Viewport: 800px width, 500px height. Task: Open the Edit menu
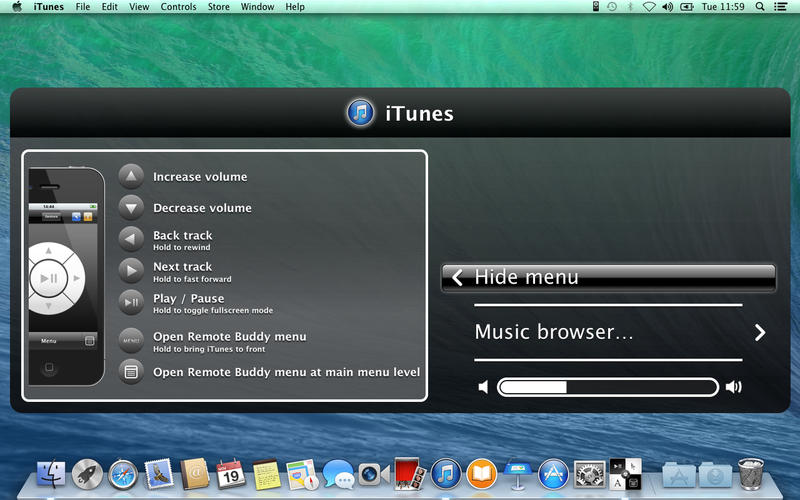pos(109,7)
